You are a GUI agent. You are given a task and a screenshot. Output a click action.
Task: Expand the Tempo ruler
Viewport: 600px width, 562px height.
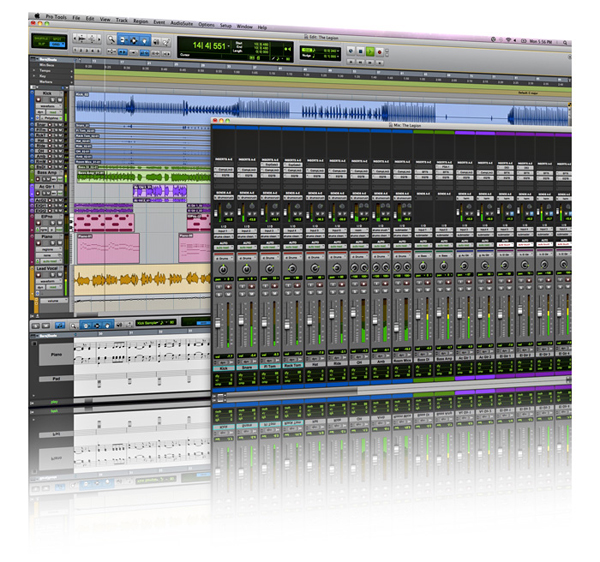coord(34,70)
